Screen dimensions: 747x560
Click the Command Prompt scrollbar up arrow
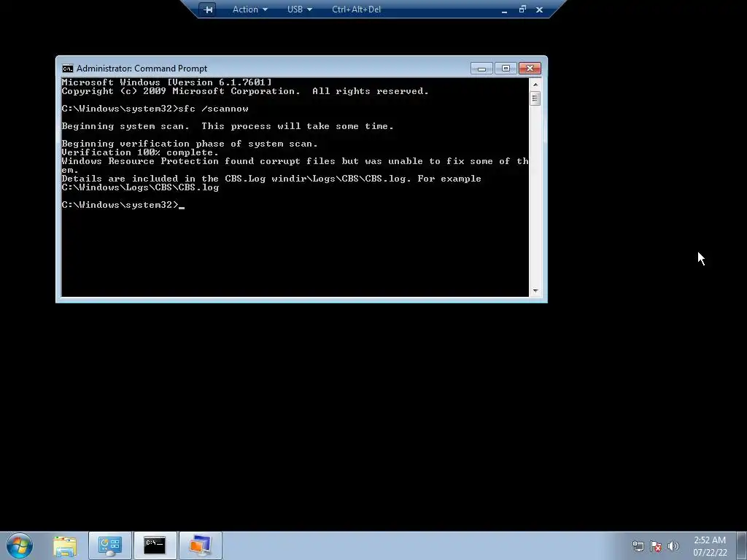[x=535, y=85]
